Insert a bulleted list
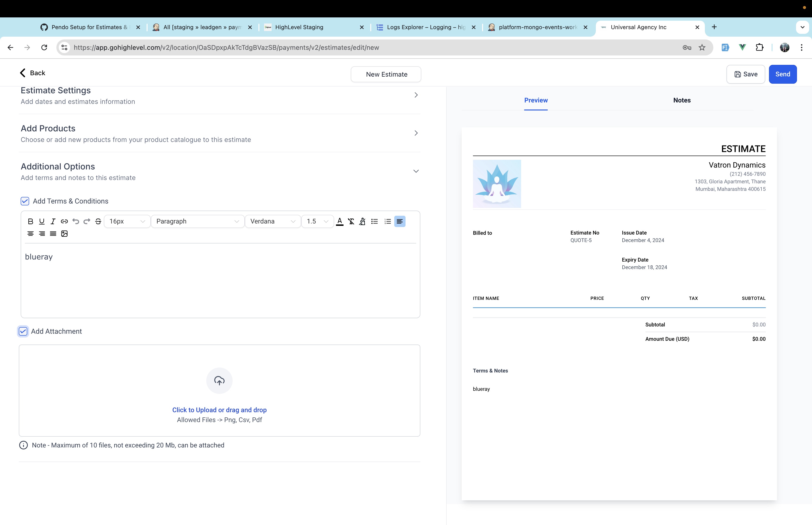Viewport: 812px width, 525px height. tap(375, 221)
